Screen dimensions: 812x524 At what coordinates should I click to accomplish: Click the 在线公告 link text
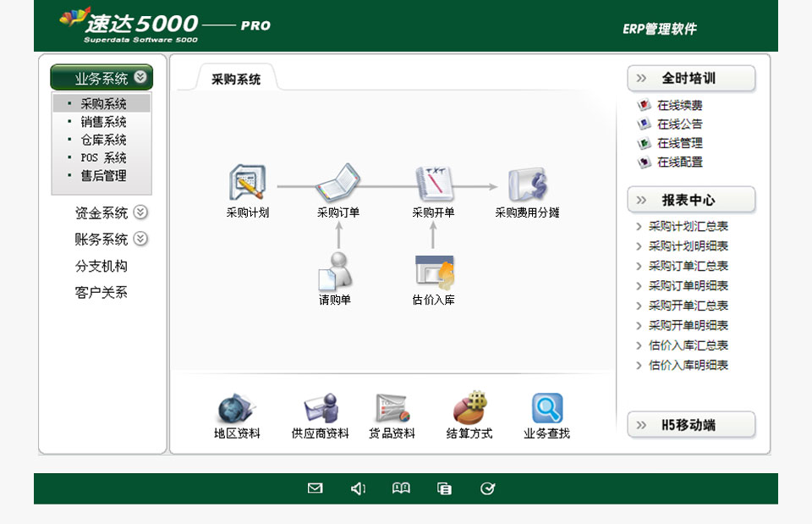(680, 124)
